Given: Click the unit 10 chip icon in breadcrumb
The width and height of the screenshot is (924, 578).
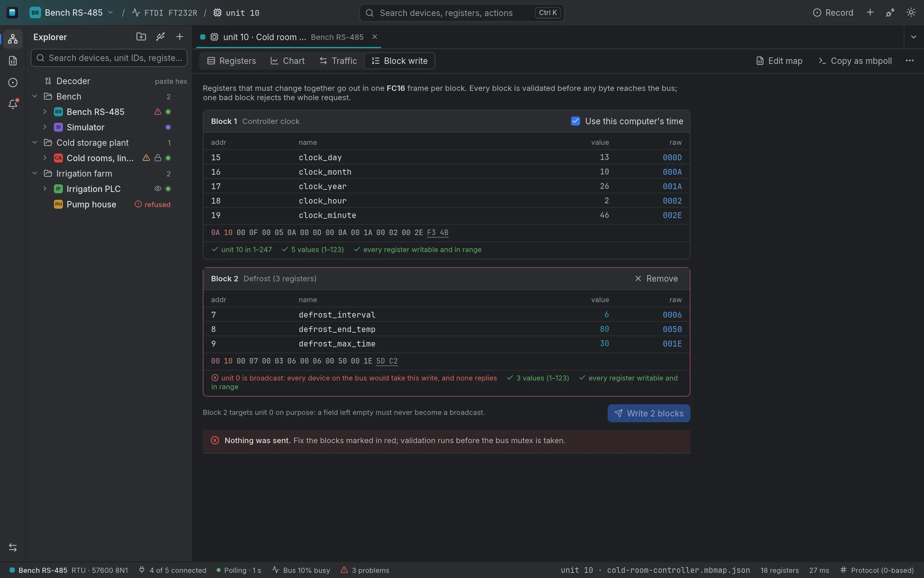Looking at the screenshot, I should [217, 13].
